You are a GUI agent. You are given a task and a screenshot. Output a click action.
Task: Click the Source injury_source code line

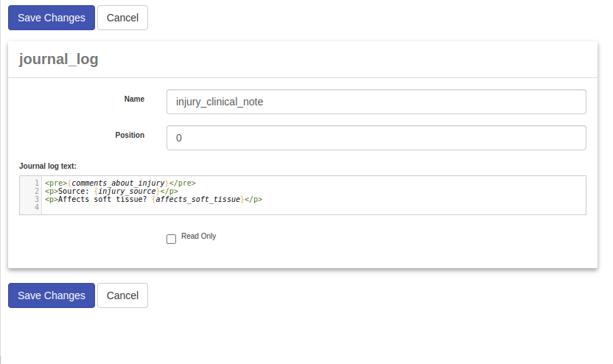[111, 191]
